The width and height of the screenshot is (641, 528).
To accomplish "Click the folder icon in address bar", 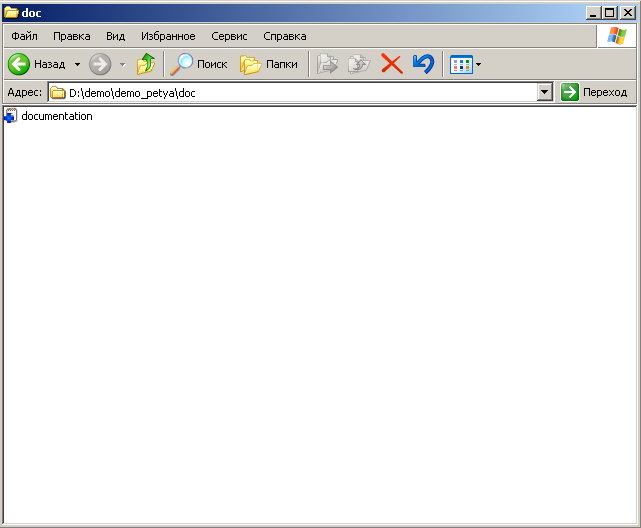I will (x=58, y=93).
